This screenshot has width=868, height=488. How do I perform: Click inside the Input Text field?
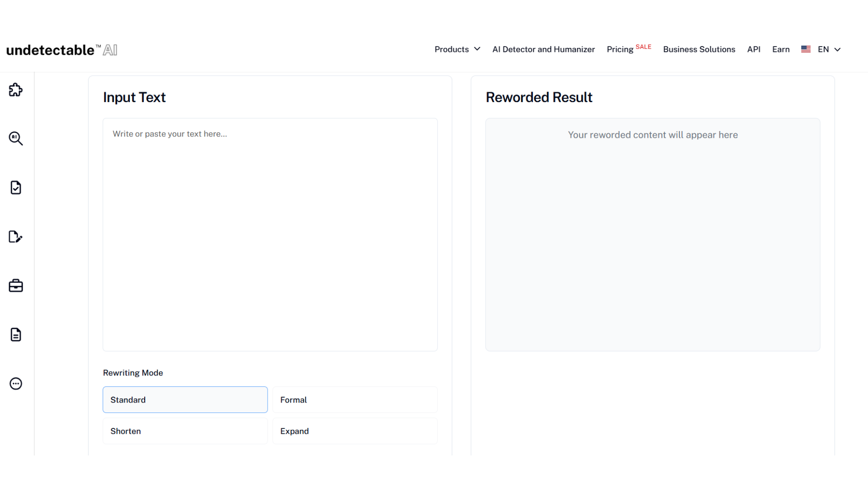[x=270, y=235]
